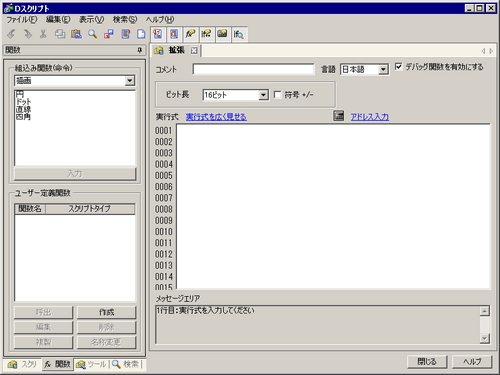Click the paste clipboard toolbar icon

pos(76,34)
